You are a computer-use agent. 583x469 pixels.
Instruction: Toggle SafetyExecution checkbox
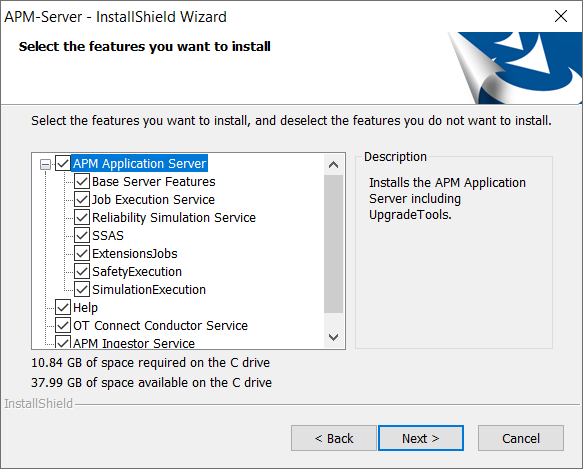tap(81, 272)
